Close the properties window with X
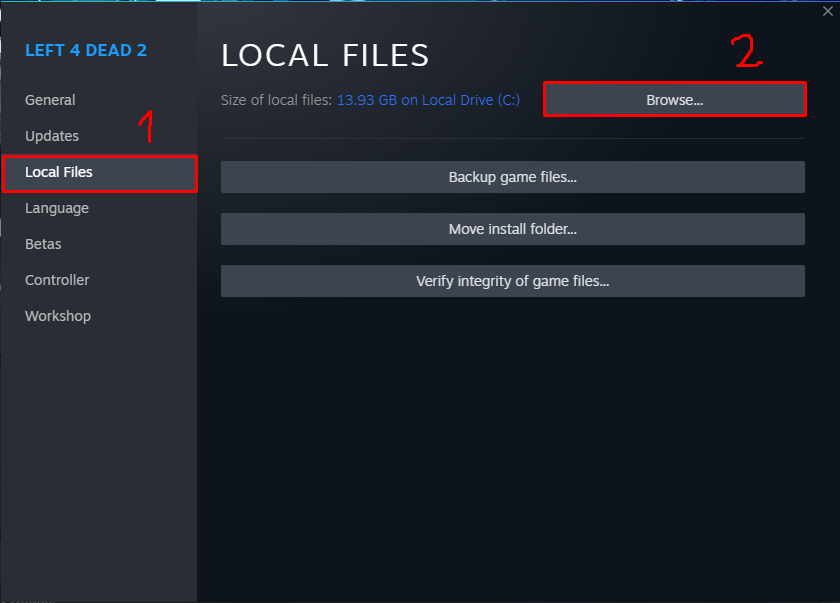This screenshot has width=840, height=603. coord(828,11)
